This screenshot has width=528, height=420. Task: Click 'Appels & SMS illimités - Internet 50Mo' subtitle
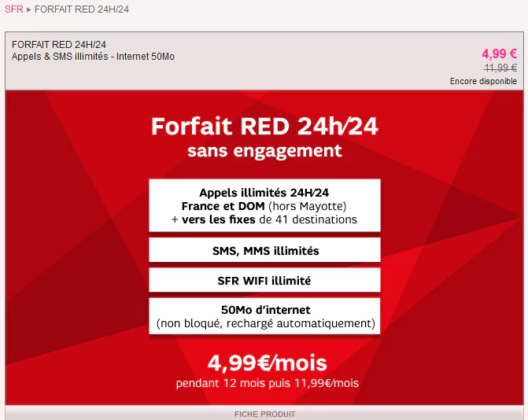pyautogui.click(x=93, y=56)
